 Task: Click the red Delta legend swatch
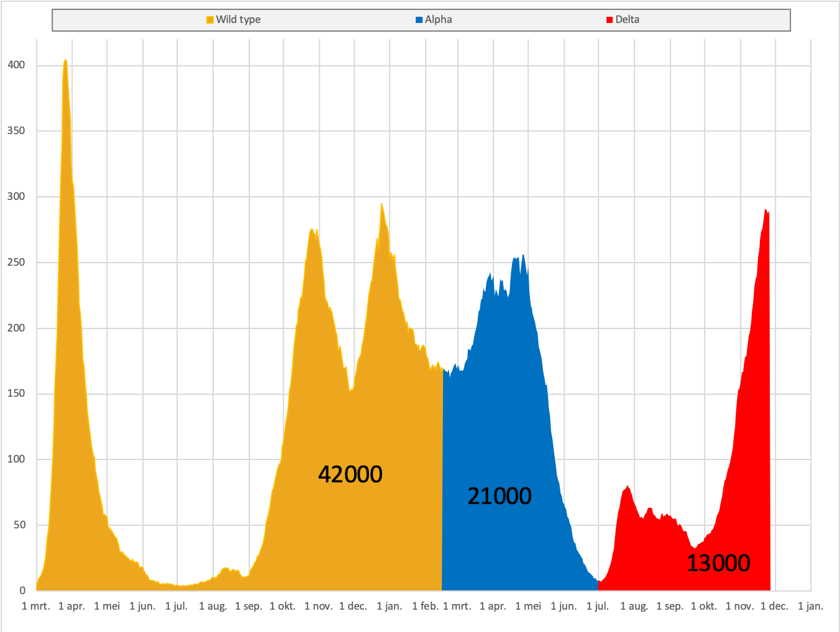click(x=609, y=20)
